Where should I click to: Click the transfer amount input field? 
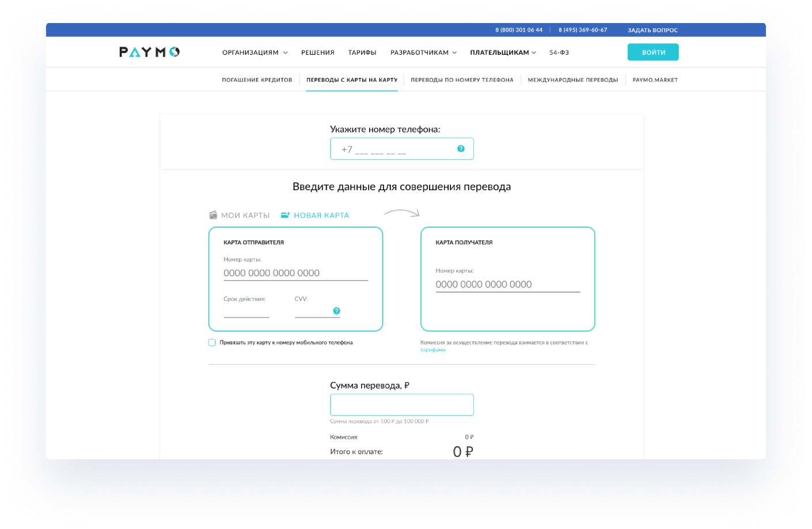pyautogui.click(x=402, y=405)
